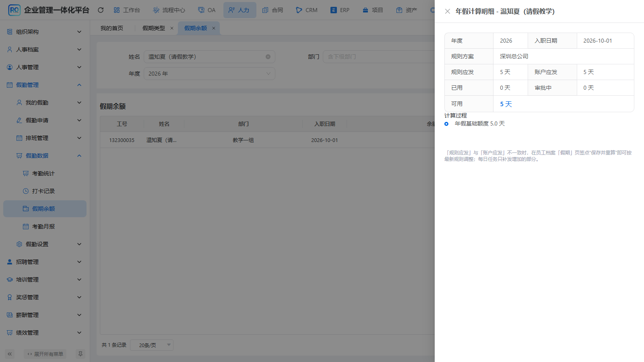Open 考勤月报 page
The width and height of the screenshot is (644, 362).
pyautogui.click(x=45, y=226)
